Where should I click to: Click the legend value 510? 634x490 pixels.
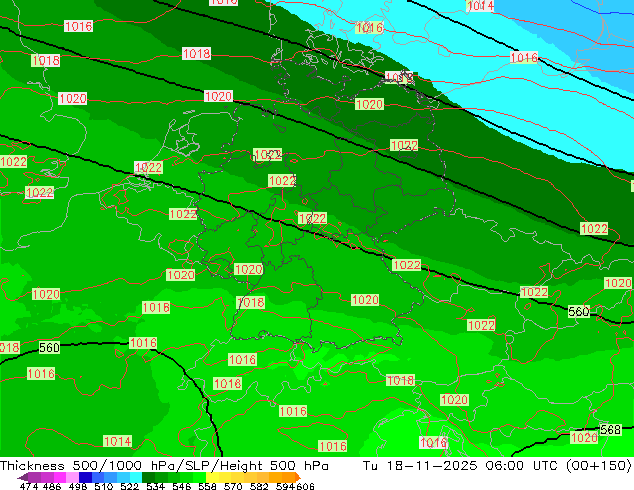click(104, 486)
